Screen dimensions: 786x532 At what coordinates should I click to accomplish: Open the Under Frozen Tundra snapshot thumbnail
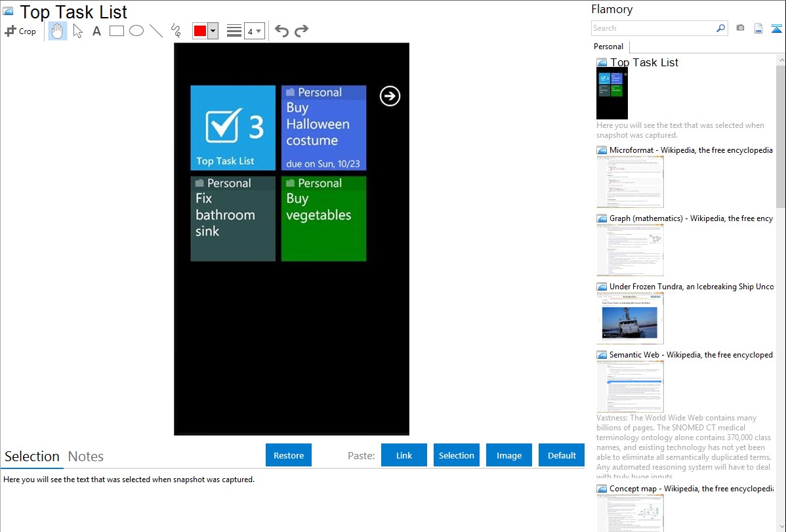630,318
